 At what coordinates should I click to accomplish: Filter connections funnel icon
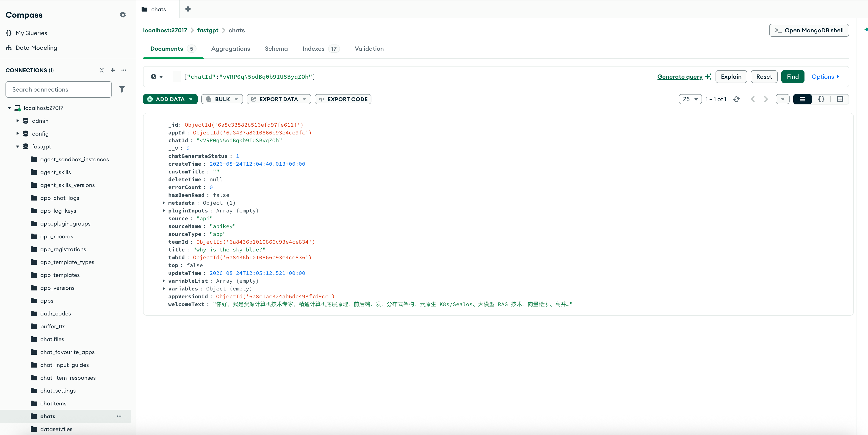click(122, 89)
